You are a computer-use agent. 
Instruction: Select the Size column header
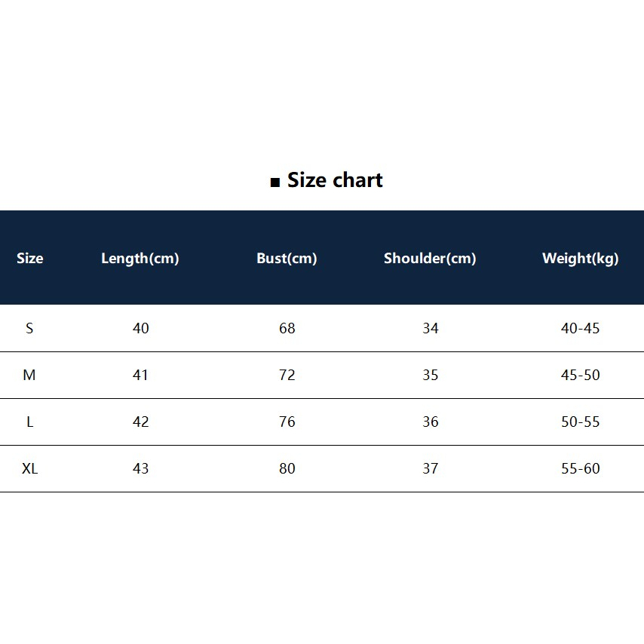click(x=29, y=259)
